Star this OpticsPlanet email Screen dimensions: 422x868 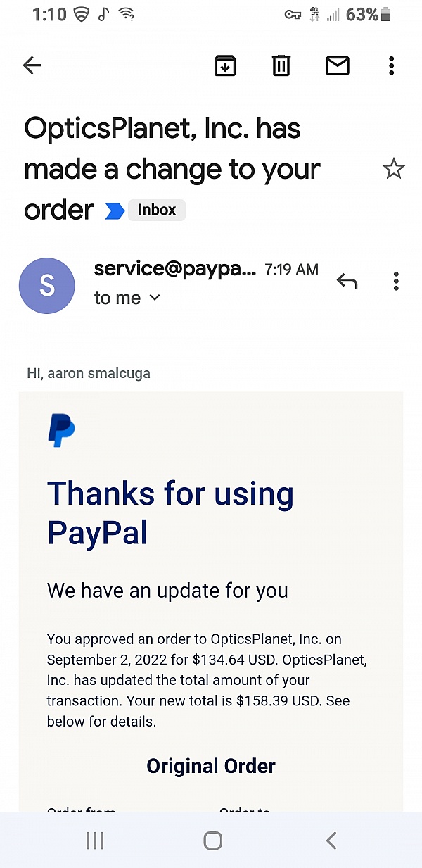click(393, 169)
